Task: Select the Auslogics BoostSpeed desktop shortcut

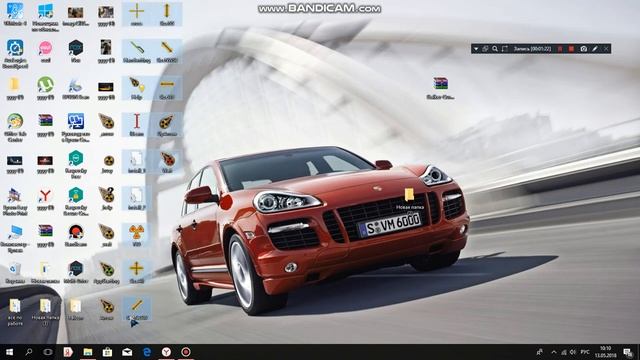Action: point(15,54)
